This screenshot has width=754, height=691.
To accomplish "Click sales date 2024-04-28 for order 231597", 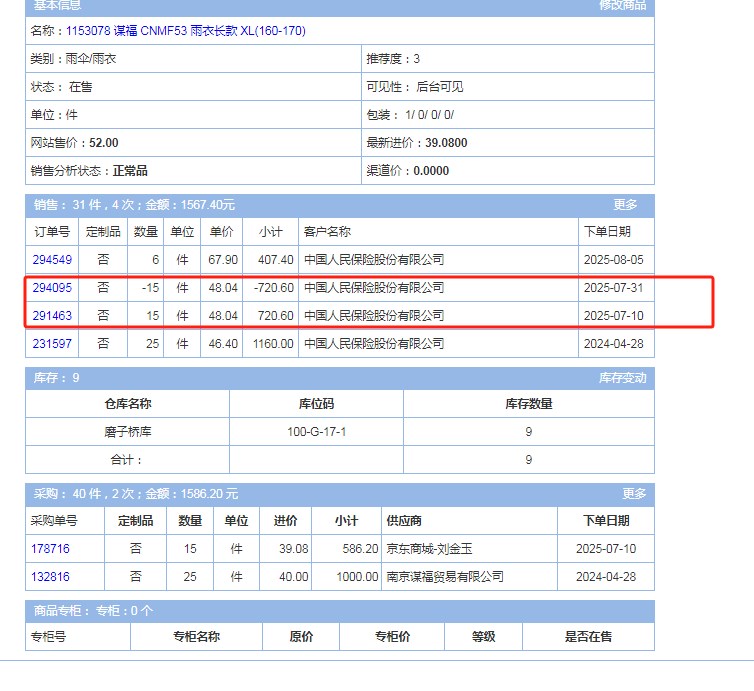I will click(616, 343).
